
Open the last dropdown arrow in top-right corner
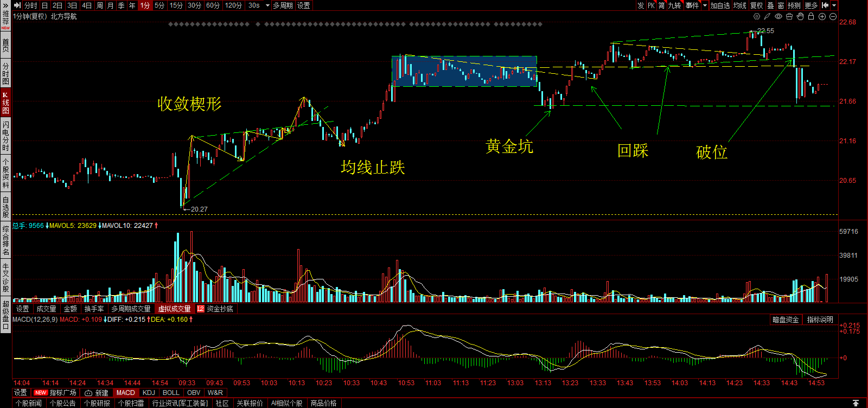[834, 5]
